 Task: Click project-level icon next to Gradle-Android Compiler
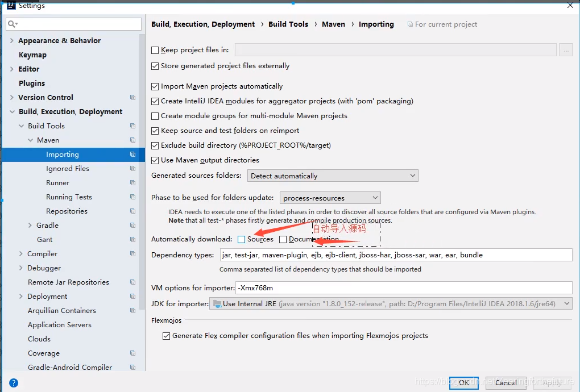[x=133, y=367]
